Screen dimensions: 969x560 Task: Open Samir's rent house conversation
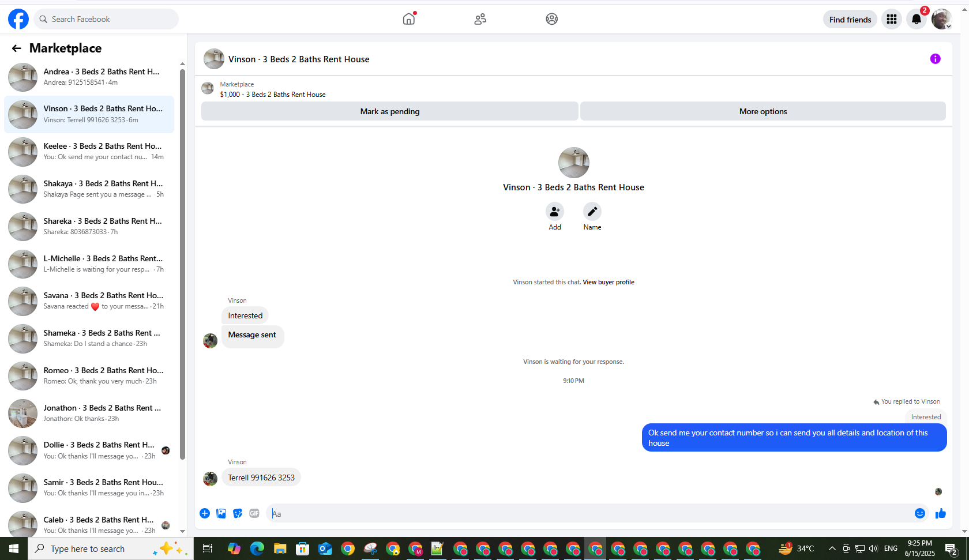pos(89,488)
